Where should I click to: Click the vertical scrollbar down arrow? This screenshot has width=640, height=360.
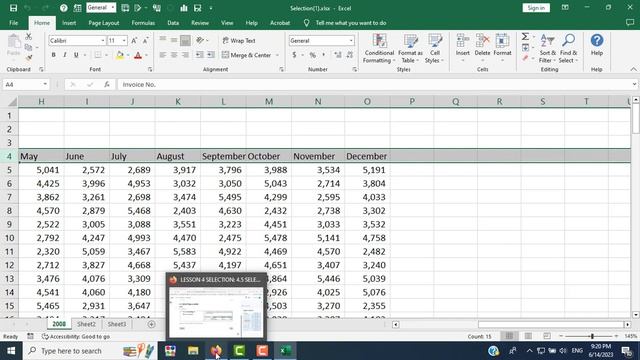(x=636, y=315)
